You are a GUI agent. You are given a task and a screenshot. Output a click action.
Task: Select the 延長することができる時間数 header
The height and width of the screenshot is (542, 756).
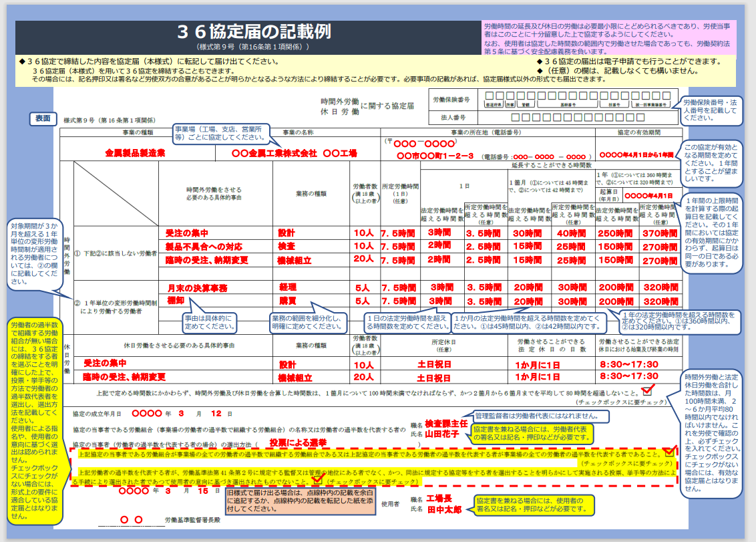[551, 165]
